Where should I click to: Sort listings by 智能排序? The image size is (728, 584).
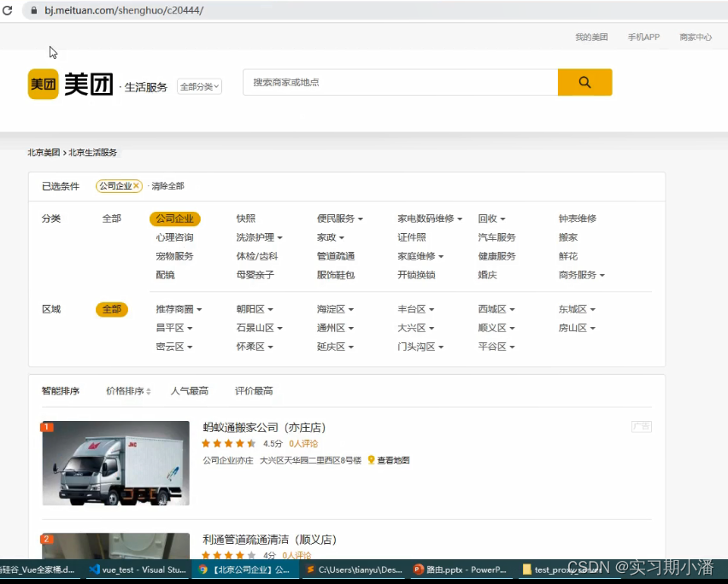[61, 391]
